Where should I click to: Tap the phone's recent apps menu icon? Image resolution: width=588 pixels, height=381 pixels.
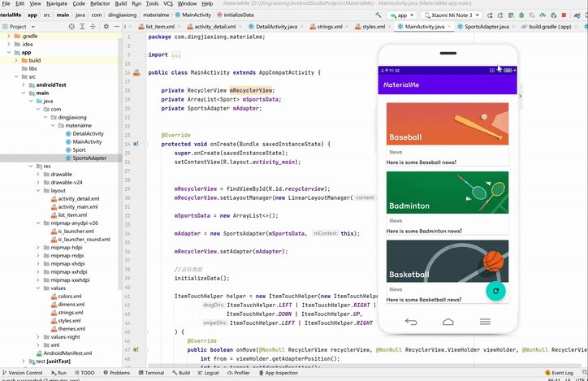tap(485, 322)
